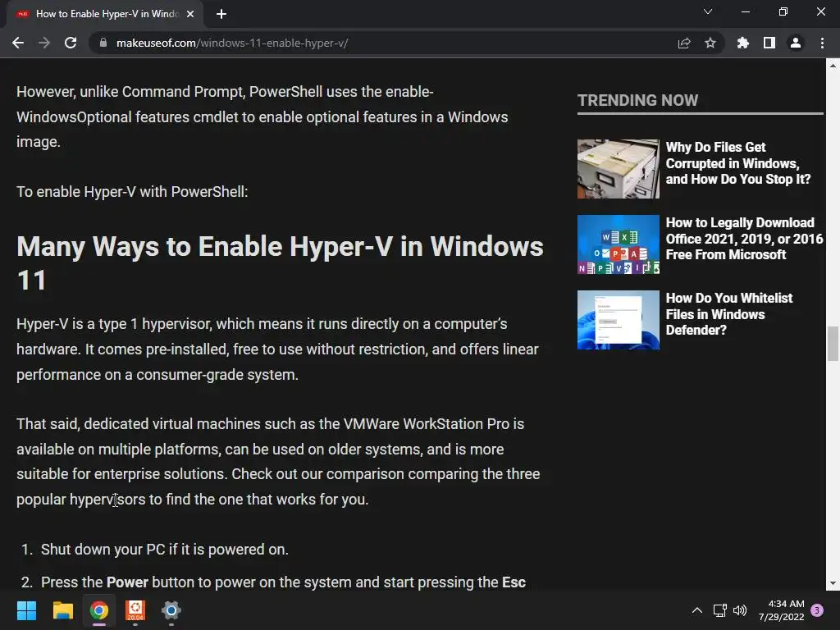Click the address bar URL
This screenshot has height=630, width=840.
click(x=232, y=43)
